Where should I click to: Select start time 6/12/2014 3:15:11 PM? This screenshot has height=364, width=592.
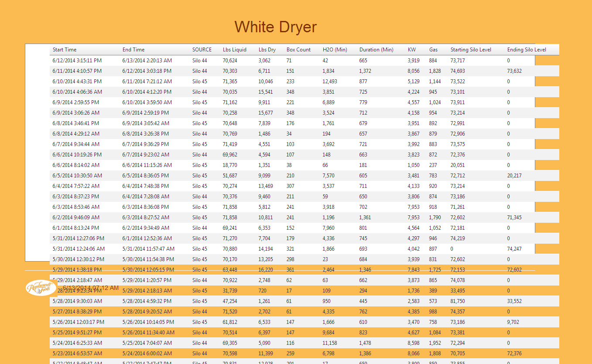[77, 61]
